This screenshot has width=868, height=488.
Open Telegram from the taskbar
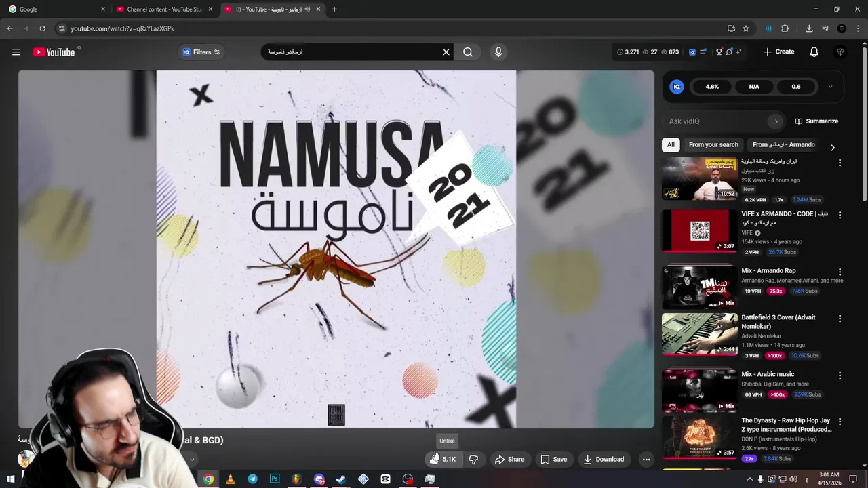[252, 479]
